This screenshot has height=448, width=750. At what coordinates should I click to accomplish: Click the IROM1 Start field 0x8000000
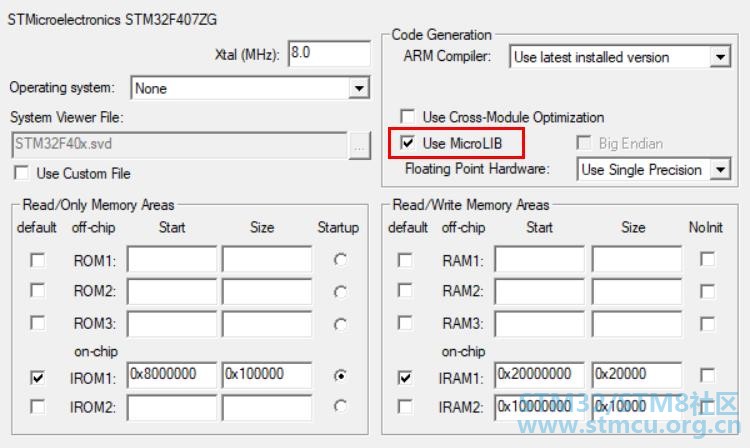[172, 374]
